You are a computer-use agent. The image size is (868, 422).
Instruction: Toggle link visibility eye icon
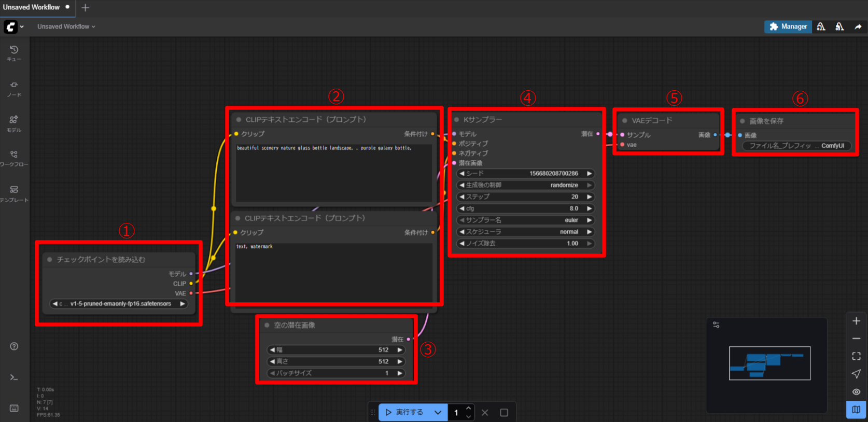(856, 391)
